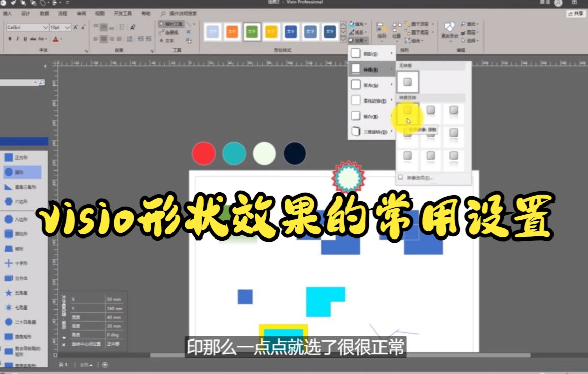This screenshot has width=588, height=374.
Task: Select the 六边形 shape in sidebar
Action: 21,202
